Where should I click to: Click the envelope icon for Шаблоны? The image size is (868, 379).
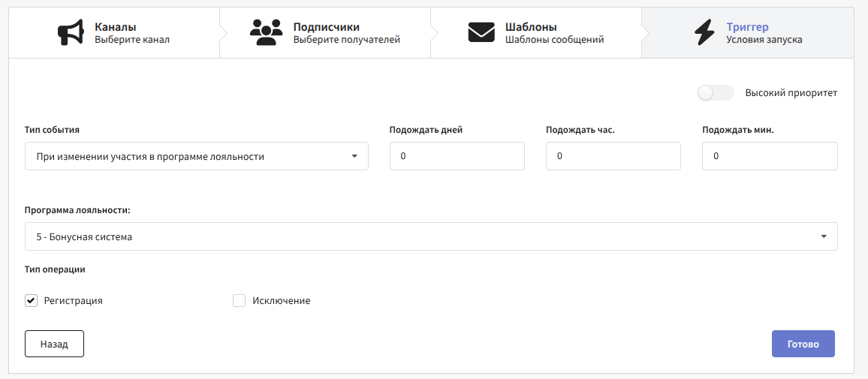coord(481,33)
